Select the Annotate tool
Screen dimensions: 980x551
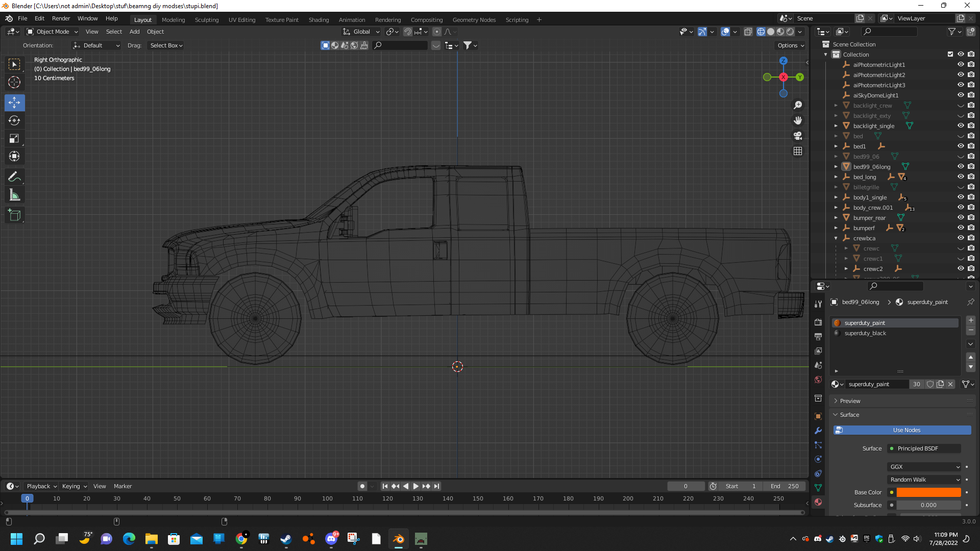(x=14, y=177)
